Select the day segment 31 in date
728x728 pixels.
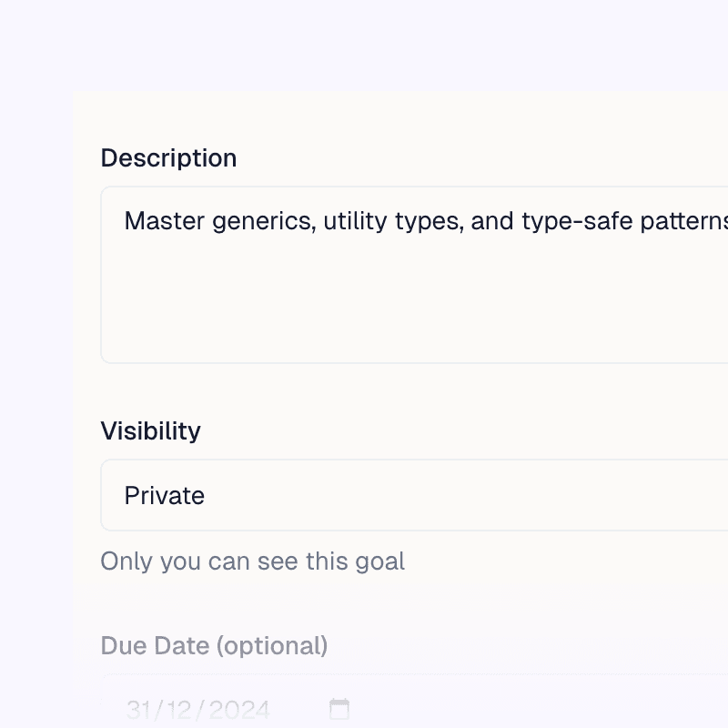[140, 710]
